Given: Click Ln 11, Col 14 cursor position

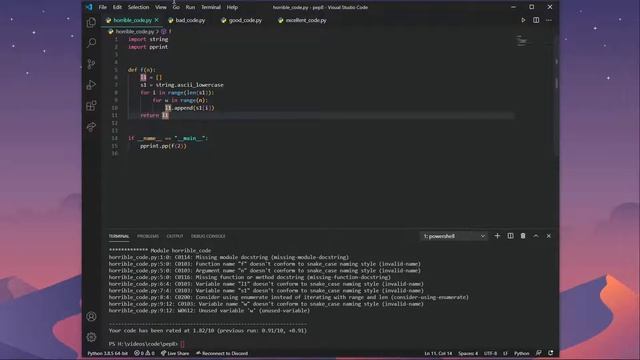Looking at the screenshot, I should coord(438,353).
